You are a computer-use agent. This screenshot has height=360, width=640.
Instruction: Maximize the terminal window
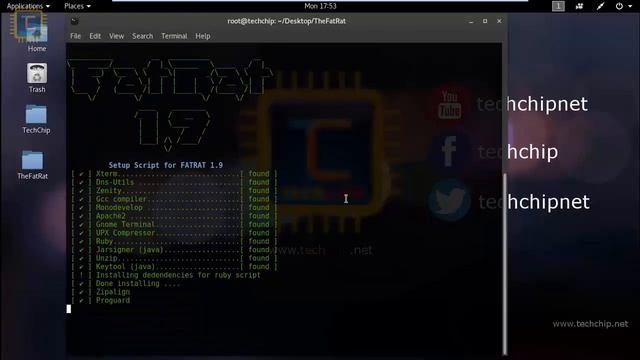click(485, 21)
